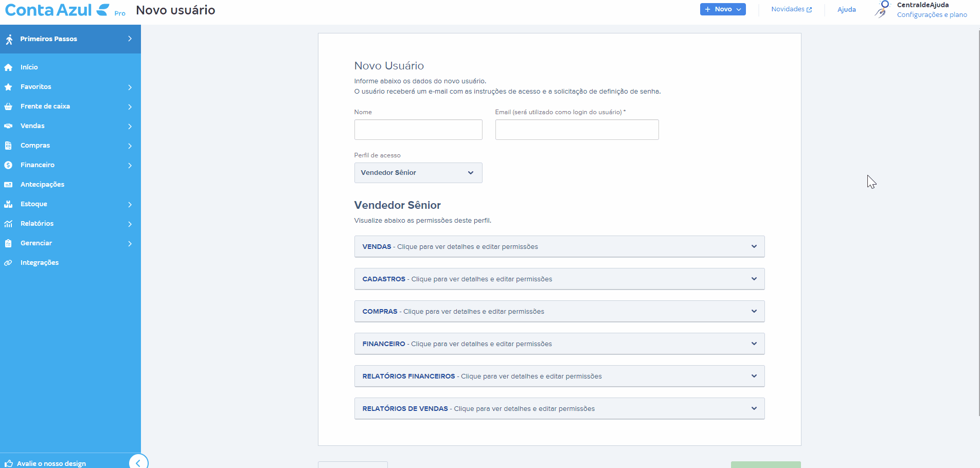This screenshot has width=980, height=468.
Task: Click the Relatórios chart icon
Action: (x=8, y=224)
